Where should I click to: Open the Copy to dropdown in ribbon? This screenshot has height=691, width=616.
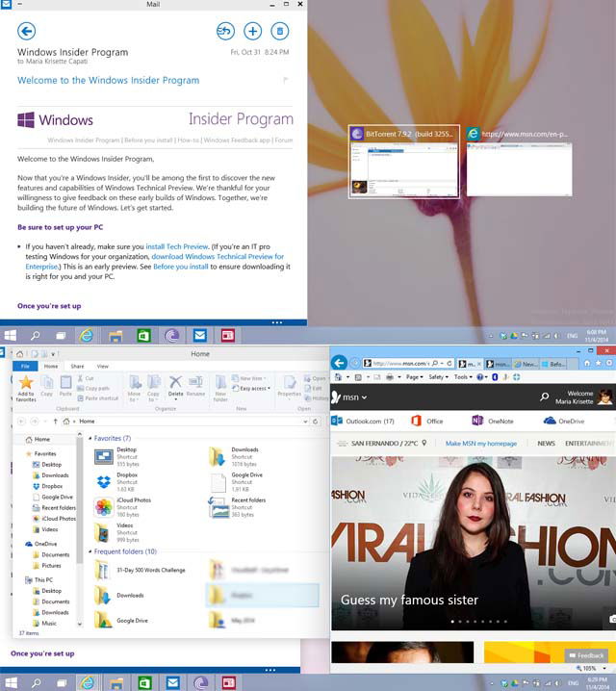[153, 388]
